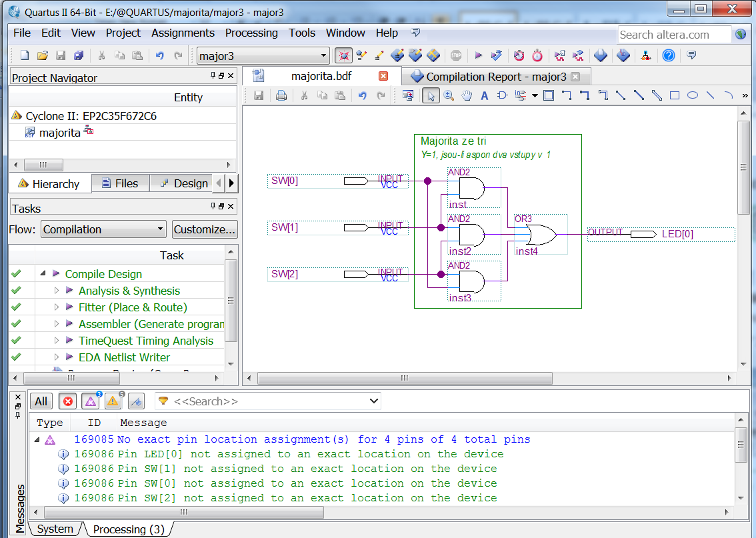
Task: Show All messages filter button
Action: (x=41, y=401)
